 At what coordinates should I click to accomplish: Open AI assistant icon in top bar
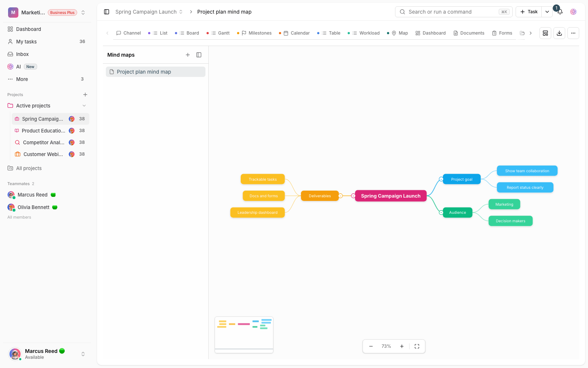tap(573, 12)
